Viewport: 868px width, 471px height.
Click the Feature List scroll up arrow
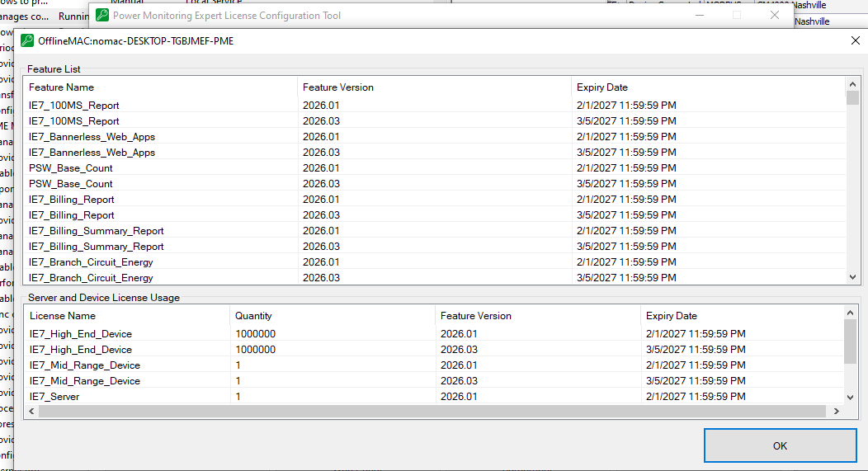pyautogui.click(x=852, y=84)
